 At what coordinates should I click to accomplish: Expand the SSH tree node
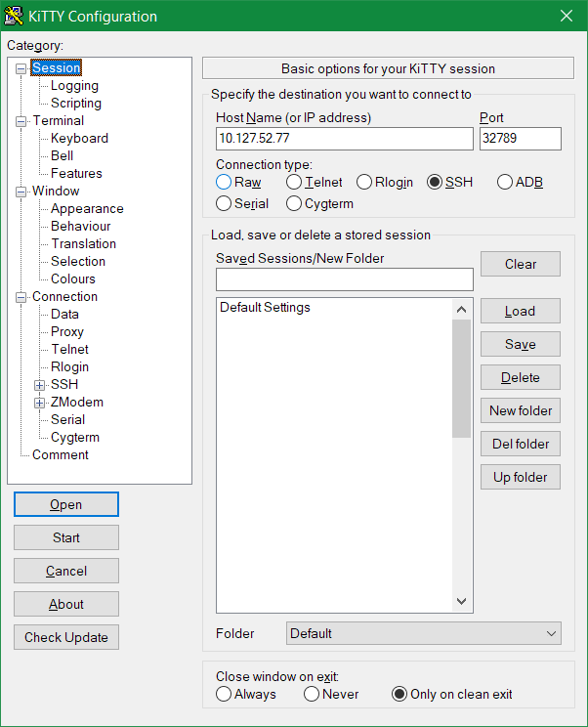[x=40, y=385]
